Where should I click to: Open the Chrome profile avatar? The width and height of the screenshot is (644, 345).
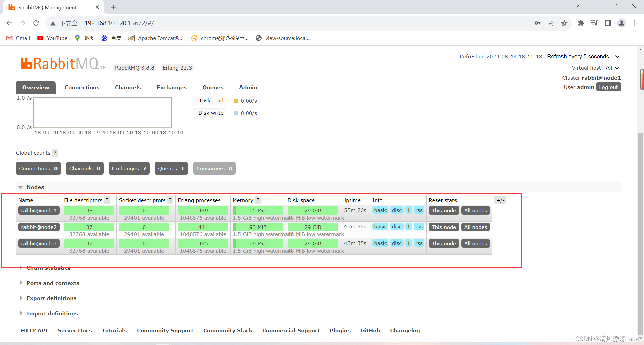click(622, 23)
